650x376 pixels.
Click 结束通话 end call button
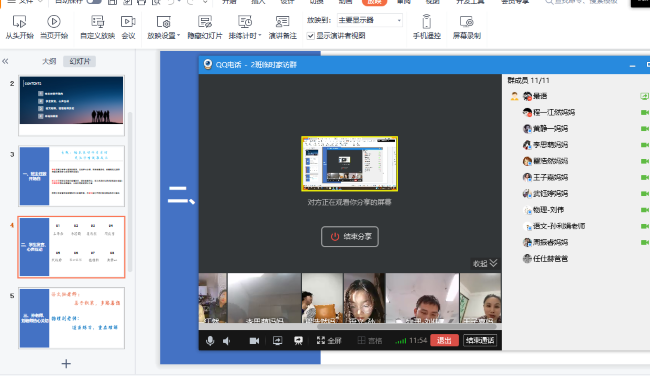click(480, 340)
